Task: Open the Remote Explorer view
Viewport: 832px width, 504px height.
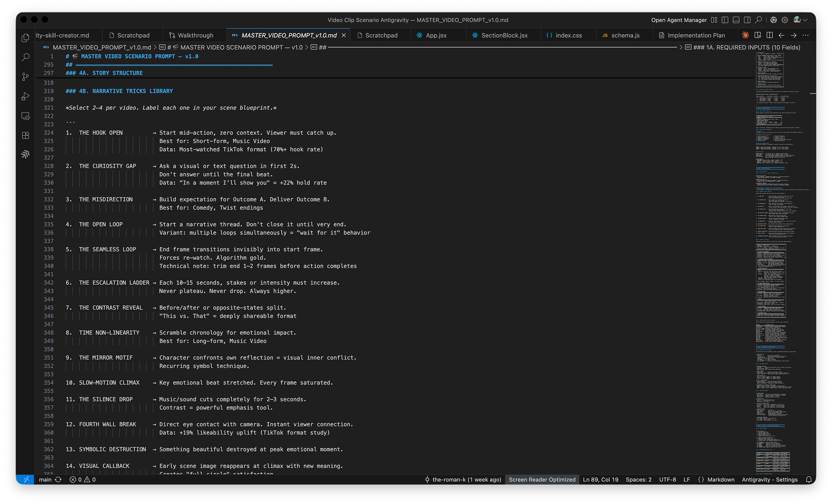Action: click(25, 116)
